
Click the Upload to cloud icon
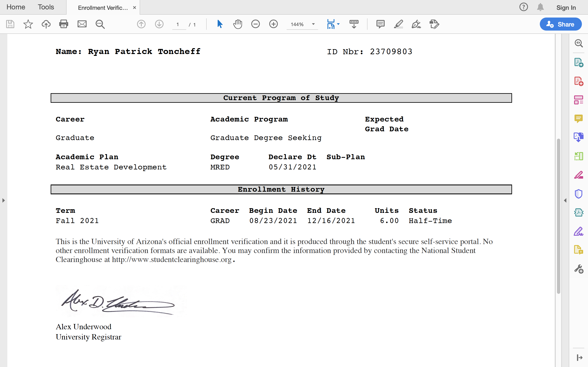coord(46,24)
